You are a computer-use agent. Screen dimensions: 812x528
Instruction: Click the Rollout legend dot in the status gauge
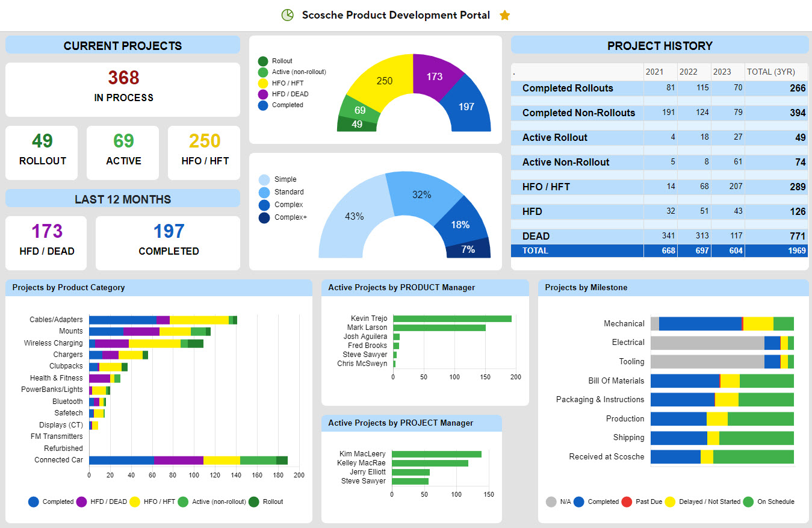[263, 61]
